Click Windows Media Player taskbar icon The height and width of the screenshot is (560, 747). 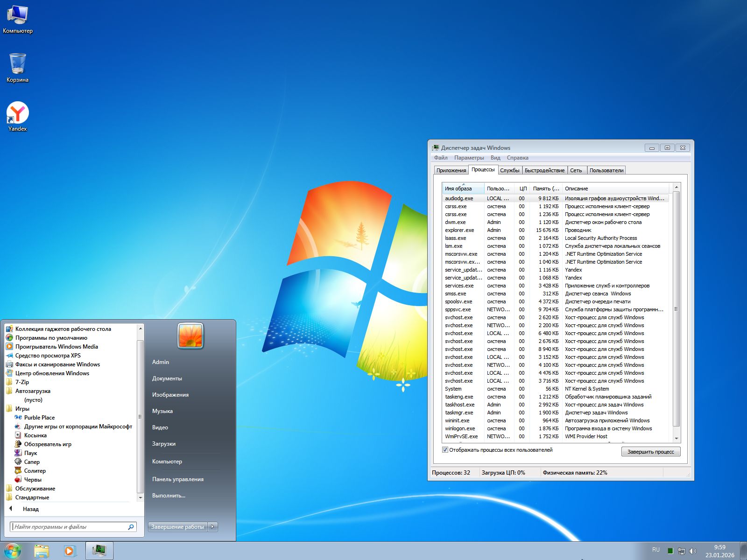pos(70,551)
